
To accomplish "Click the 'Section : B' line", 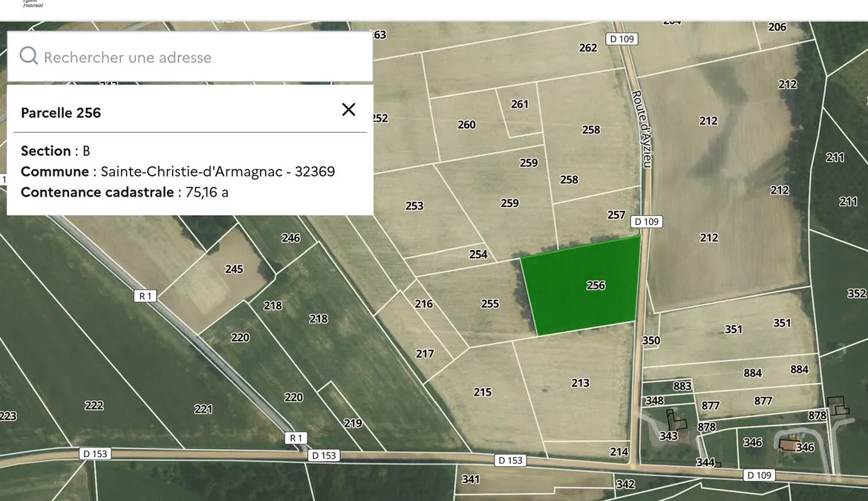I will point(56,151).
